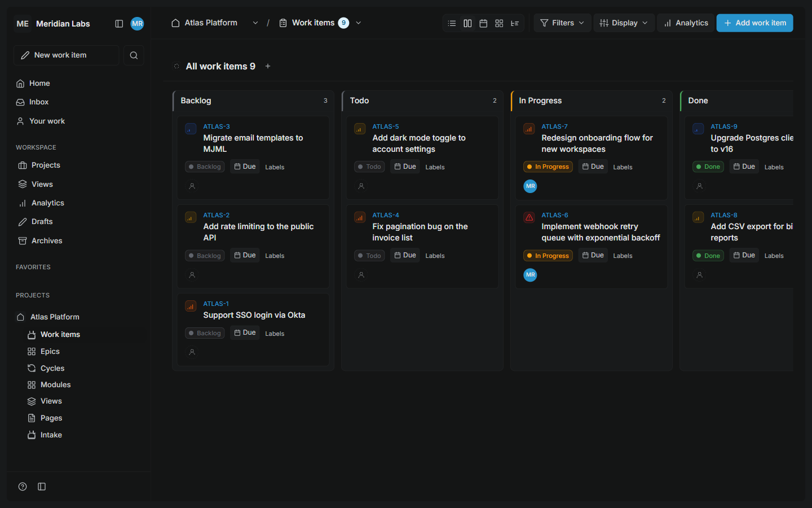
Task: Open the search magnifier button
Action: click(x=134, y=55)
